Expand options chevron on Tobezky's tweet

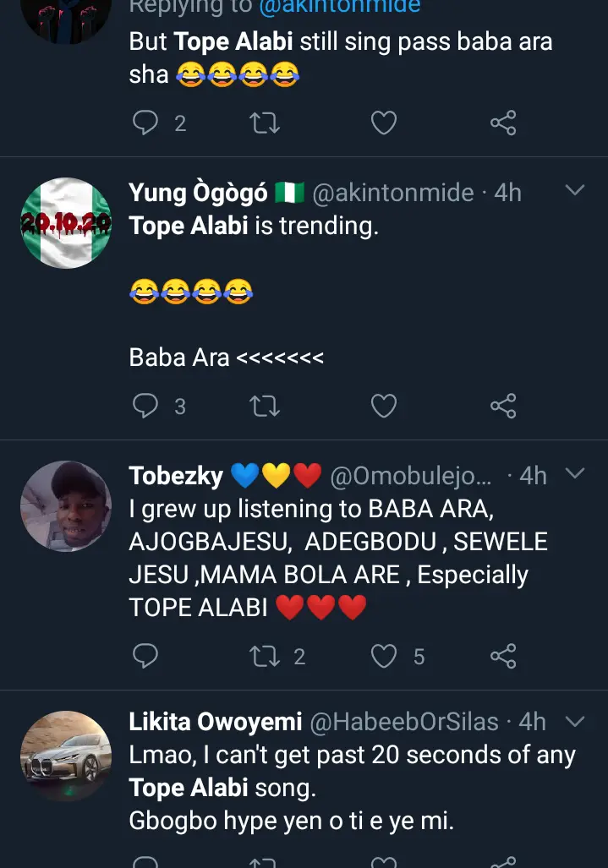point(574,473)
